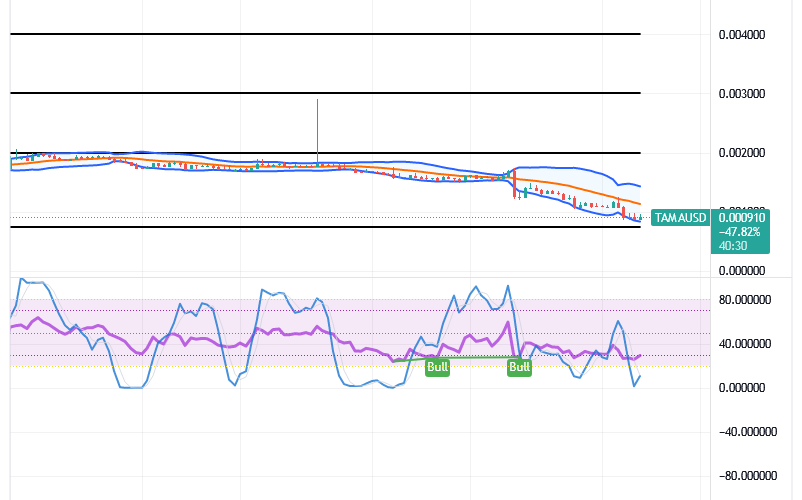Click the 0.000000 price axis label
Screen dimensions: 802x500
click(x=742, y=270)
